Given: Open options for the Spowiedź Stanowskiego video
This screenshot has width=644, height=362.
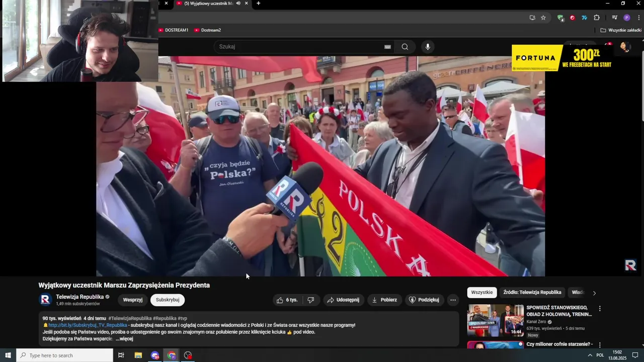Looking at the screenshot, I should coord(600,309).
